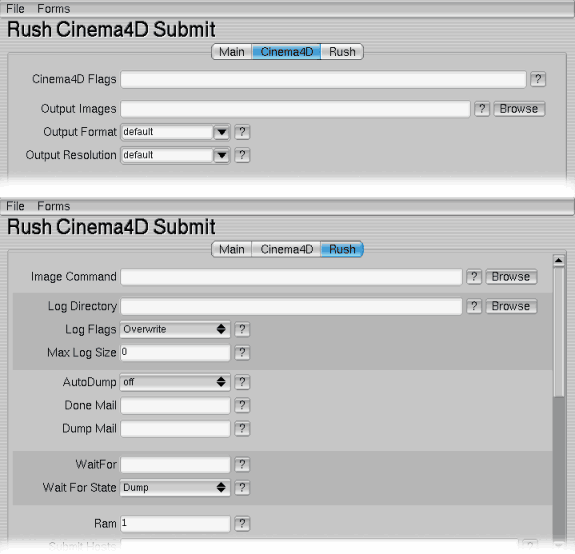575x554 pixels.
Task: Show help for Done Mail field
Action: [x=242, y=406]
